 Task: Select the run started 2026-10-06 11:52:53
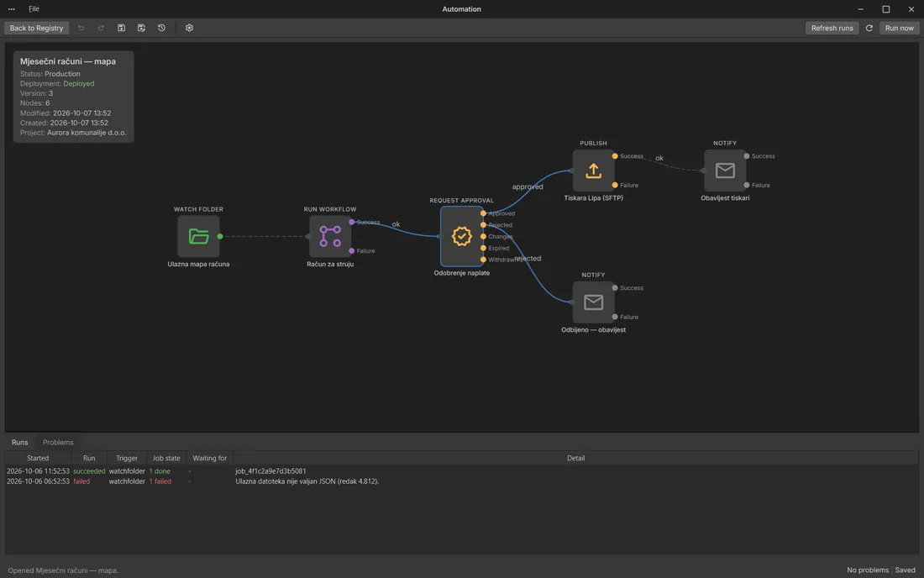click(461, 471)
